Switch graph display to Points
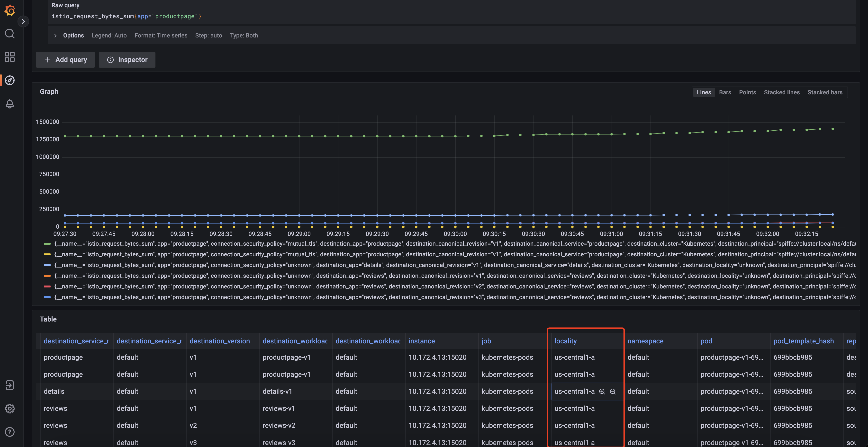Viewport: 868px width, 447px height. coord(747,92)
